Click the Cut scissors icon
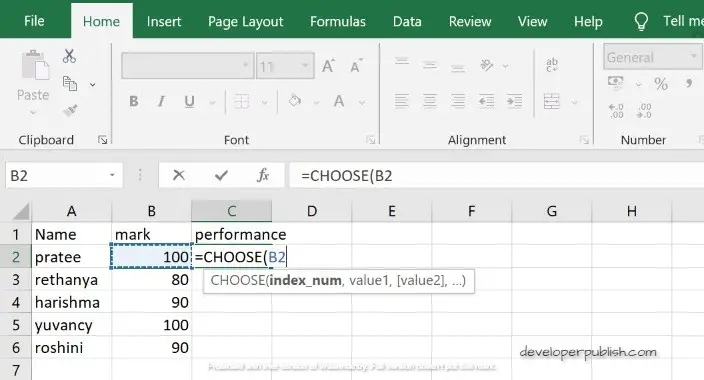 (69, 56)
